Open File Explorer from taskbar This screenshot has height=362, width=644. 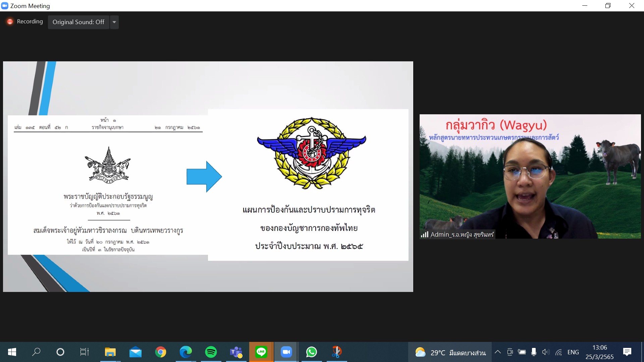[110, 352]
